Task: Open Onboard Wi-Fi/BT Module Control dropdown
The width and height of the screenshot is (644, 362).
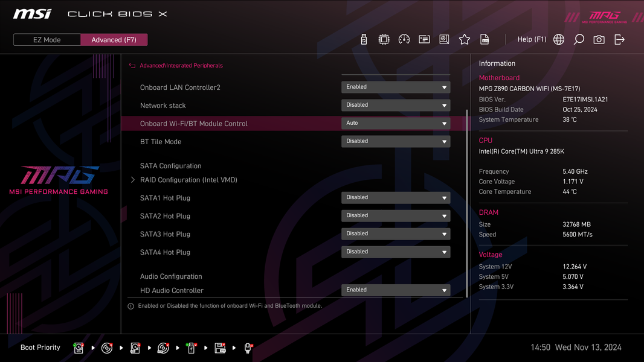Action: [x=396, y=123]
